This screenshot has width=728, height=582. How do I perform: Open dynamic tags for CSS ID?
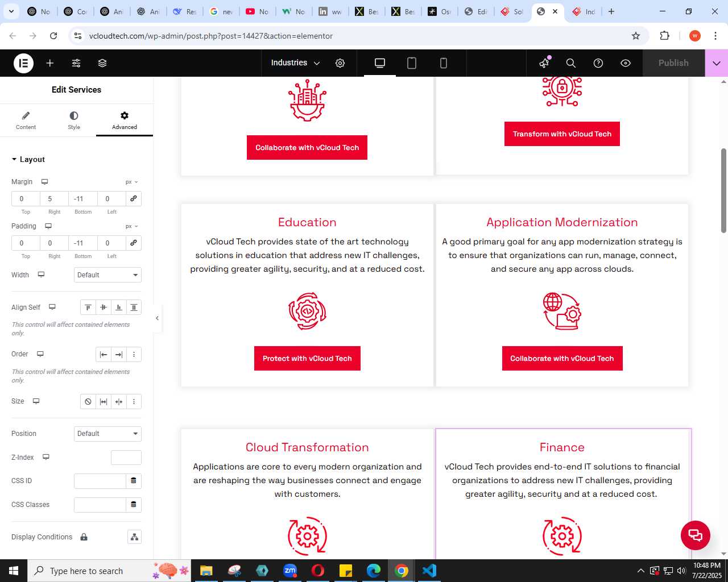134,481
